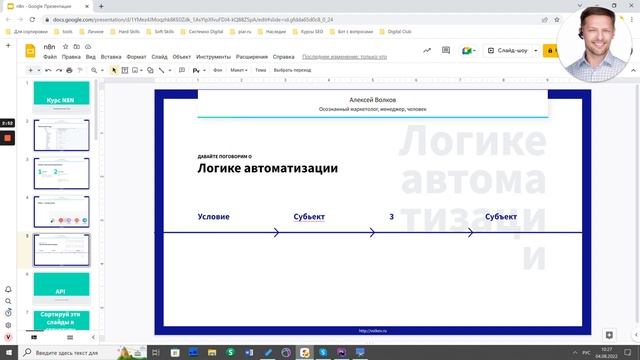Select slide 6 thumbnail API
640x360 pixels.
(62, 288)
